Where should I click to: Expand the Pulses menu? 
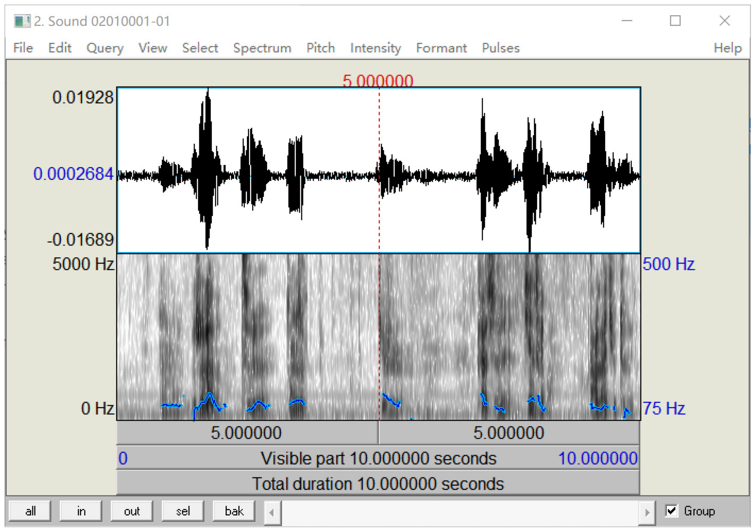[x=500, y=48]
